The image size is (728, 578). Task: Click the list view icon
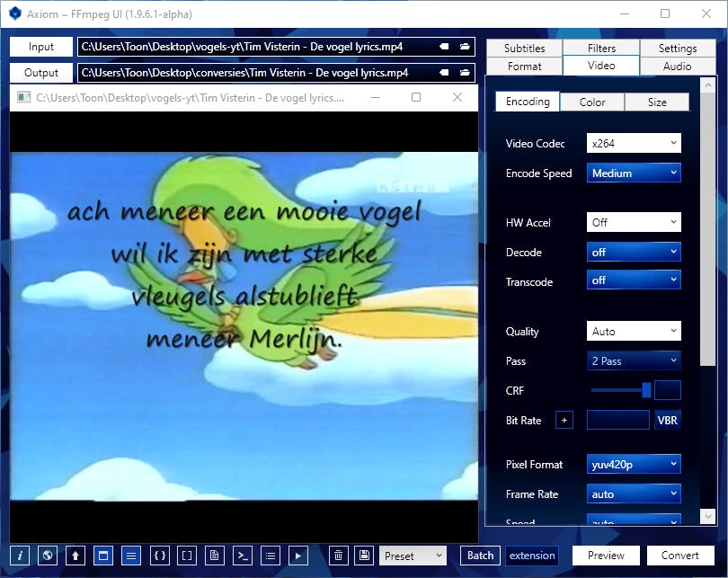pyautogui.click(x=271, y=556)
